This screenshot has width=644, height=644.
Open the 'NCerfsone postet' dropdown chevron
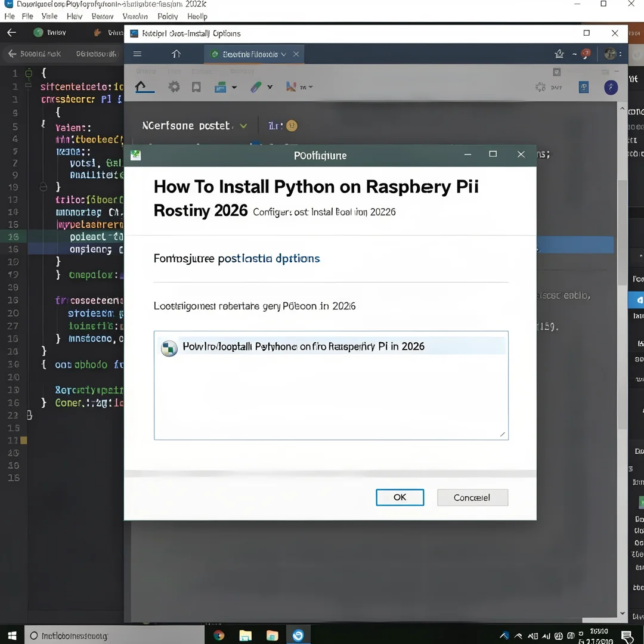point(243,126)
